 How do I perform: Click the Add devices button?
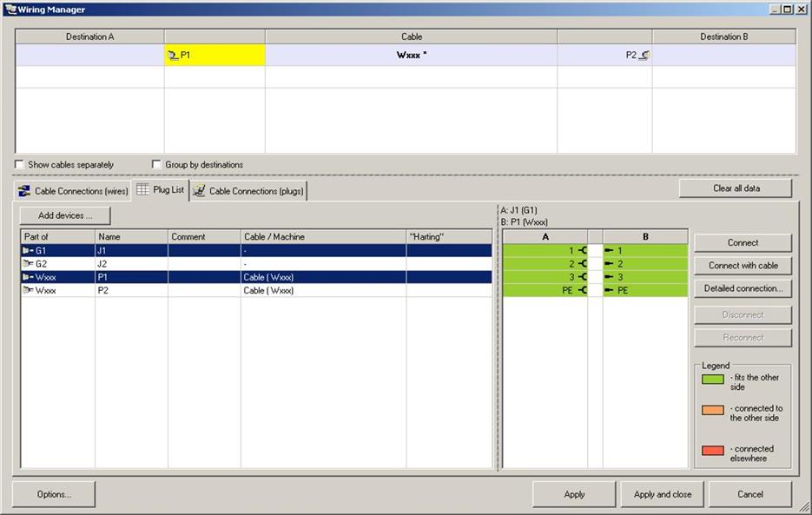click(x=65, y=215)
